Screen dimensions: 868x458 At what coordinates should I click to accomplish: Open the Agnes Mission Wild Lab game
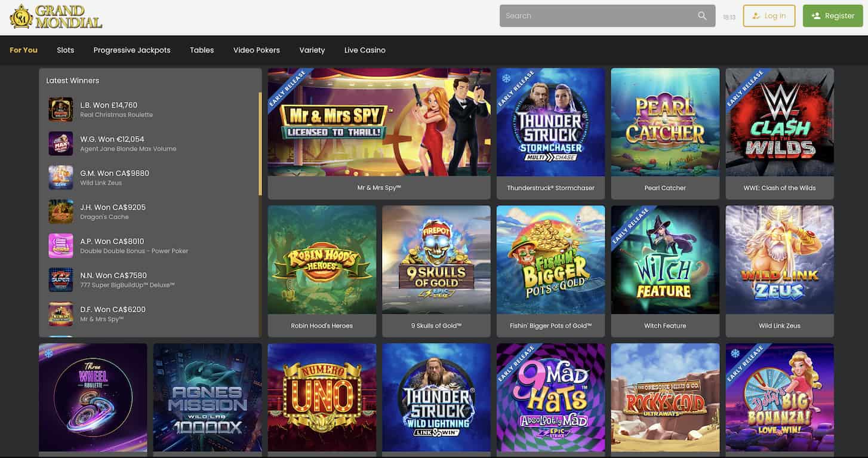click(207, 397)
